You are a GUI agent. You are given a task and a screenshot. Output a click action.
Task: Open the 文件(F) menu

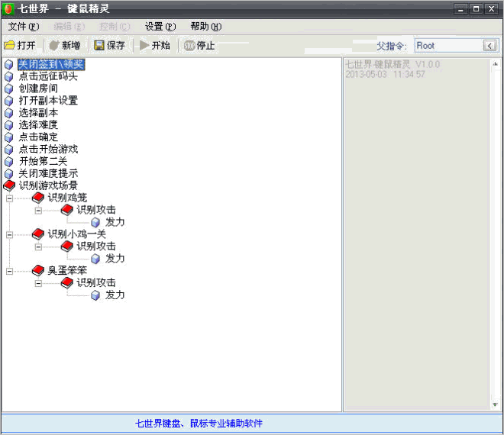(24, 27)
